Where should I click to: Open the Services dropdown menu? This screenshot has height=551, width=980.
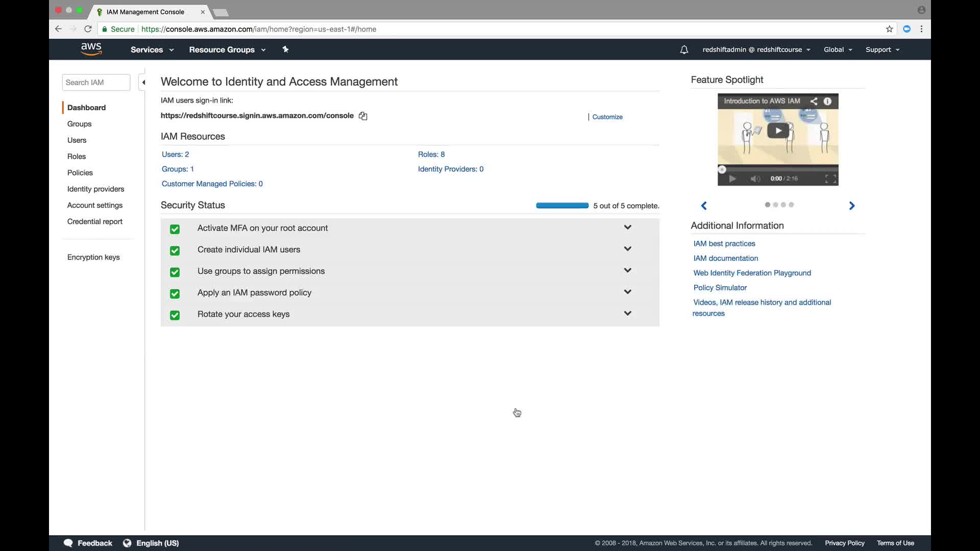(152, 49)
